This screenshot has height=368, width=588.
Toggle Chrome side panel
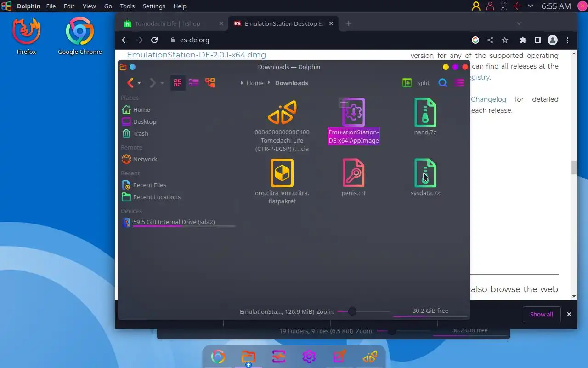(537, 40)
